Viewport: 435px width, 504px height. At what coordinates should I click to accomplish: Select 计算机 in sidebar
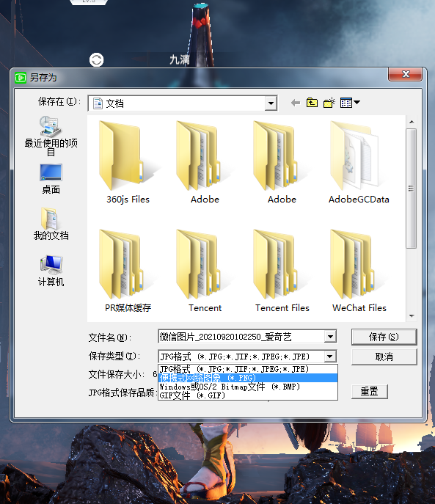[51, 271]
